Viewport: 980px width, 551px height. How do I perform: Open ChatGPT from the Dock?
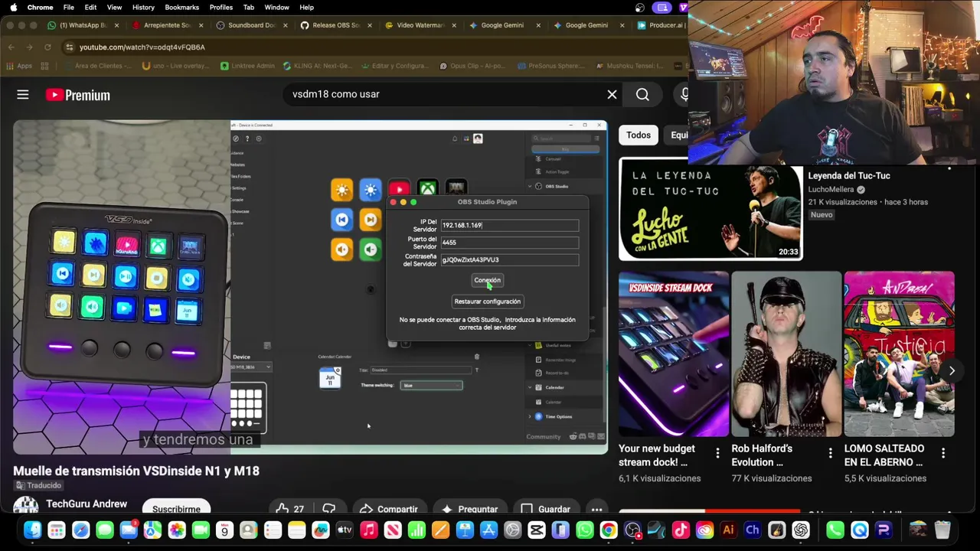(x=801, y=530)
